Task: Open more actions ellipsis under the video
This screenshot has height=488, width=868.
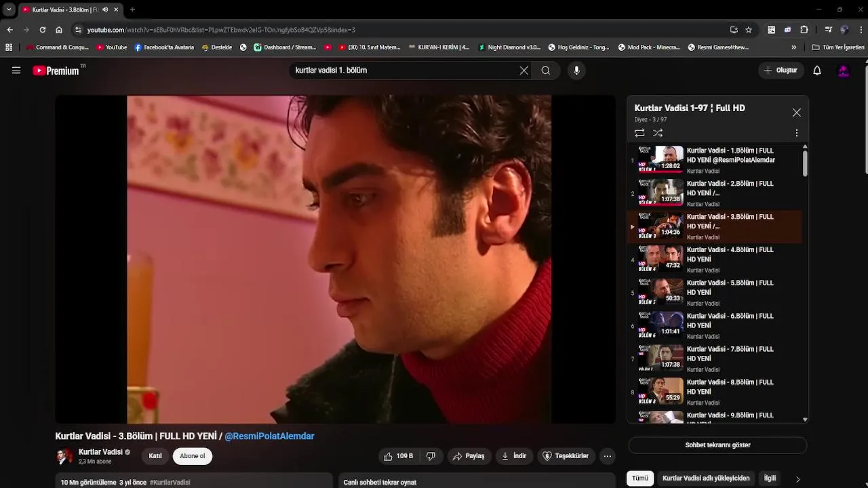Action: 608,456
